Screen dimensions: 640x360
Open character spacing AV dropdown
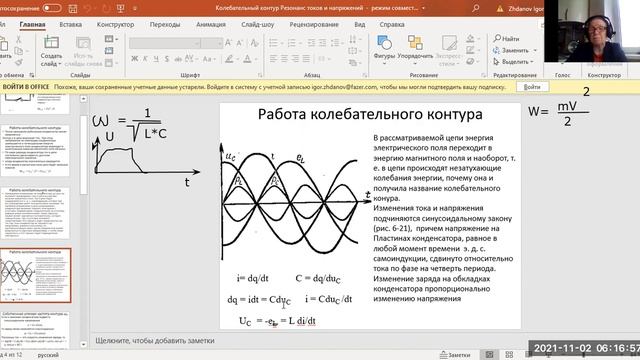click(x=191, y=59)
